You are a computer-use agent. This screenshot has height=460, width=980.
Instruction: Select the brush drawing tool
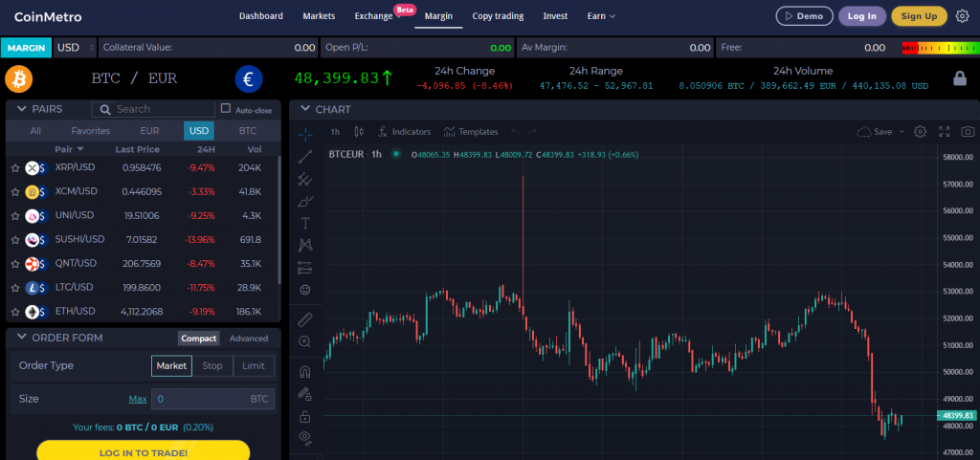click(x=305, y=201)
